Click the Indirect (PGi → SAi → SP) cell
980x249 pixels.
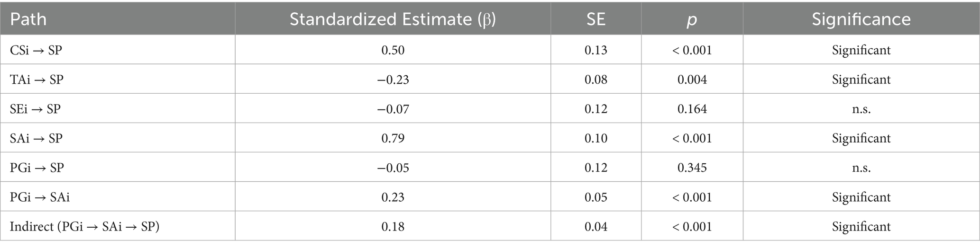84,226
